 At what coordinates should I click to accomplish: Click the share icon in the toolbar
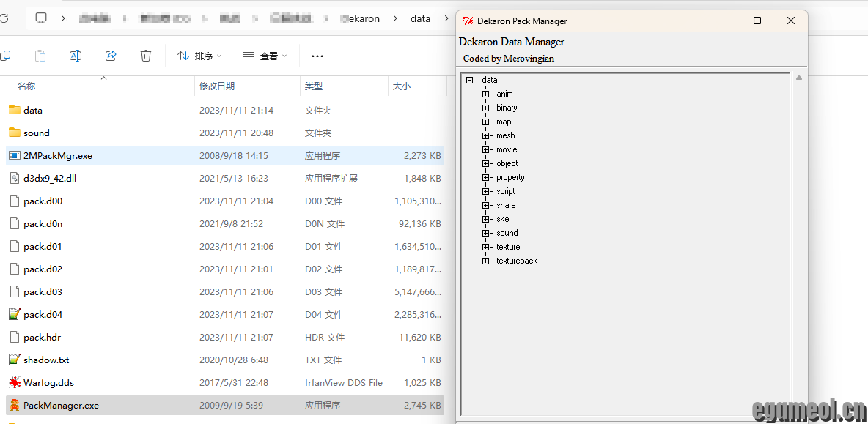coord(111,56)
